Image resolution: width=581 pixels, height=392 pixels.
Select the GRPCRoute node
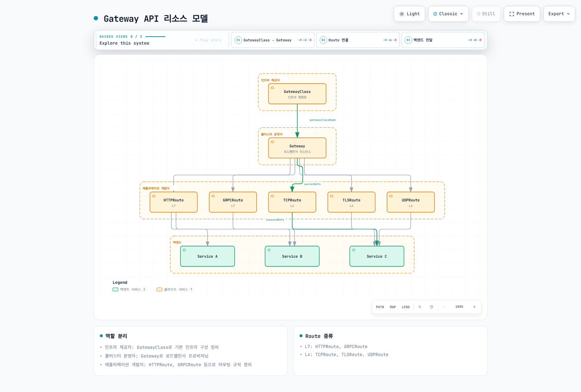233,202
